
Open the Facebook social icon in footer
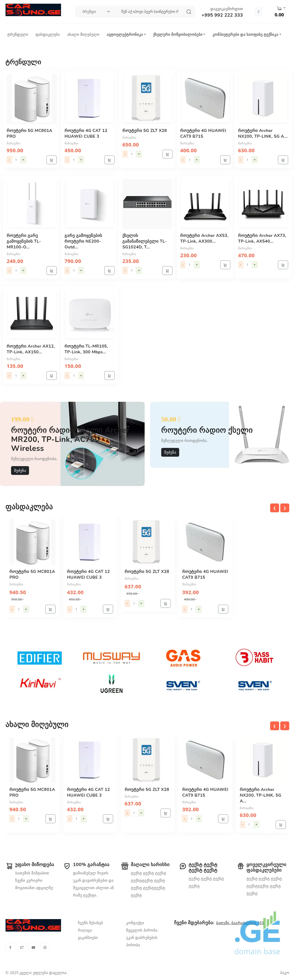pyautogui.click(x=10, y=947)
